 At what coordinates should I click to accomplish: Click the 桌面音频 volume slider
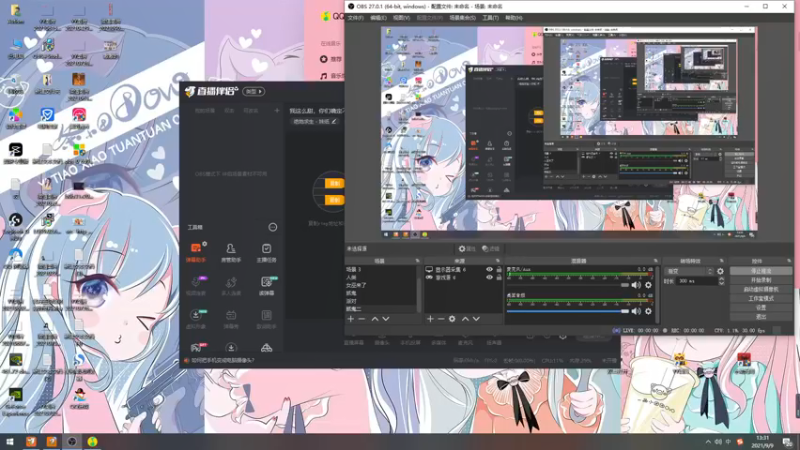click(568, 311)
